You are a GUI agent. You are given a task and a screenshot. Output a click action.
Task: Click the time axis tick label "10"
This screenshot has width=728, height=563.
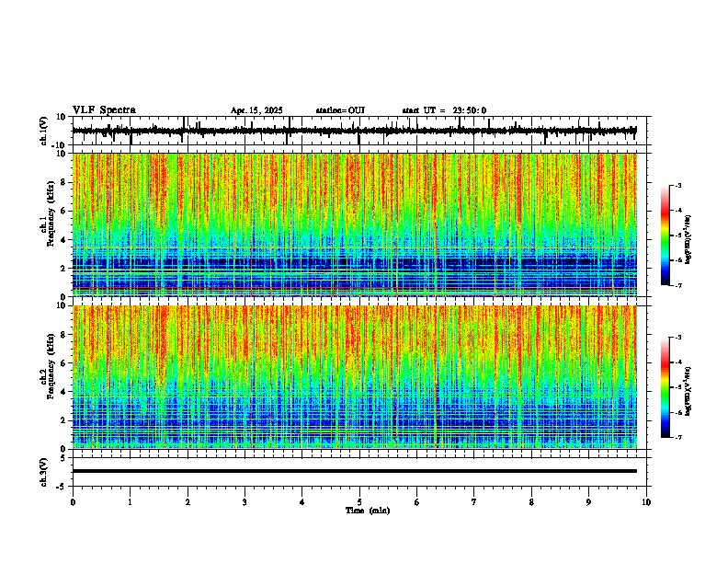(x=646, y=502)
